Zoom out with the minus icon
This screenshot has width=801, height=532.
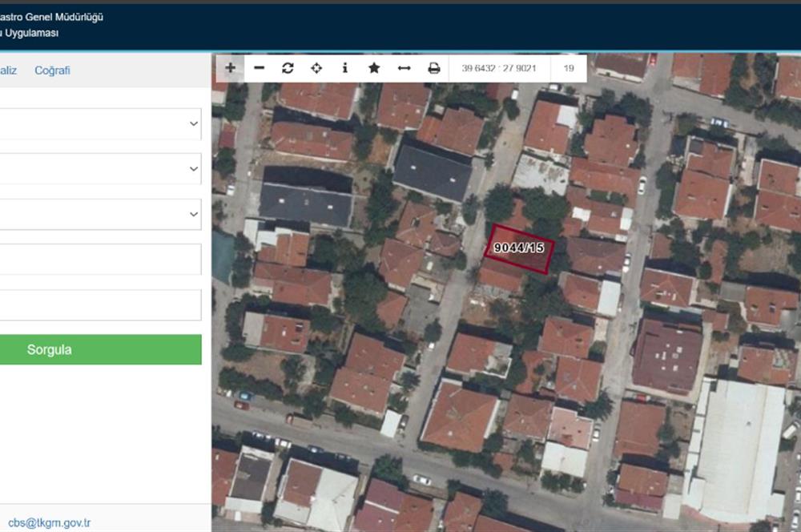tap(259, 68)
